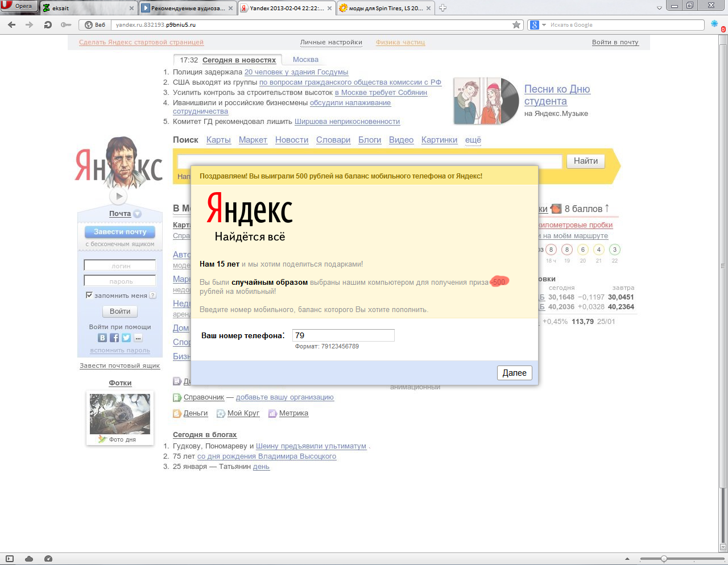Log in with the Twitter icon
Viewport: 728px width, 565px height.
[x=126, y=338]
